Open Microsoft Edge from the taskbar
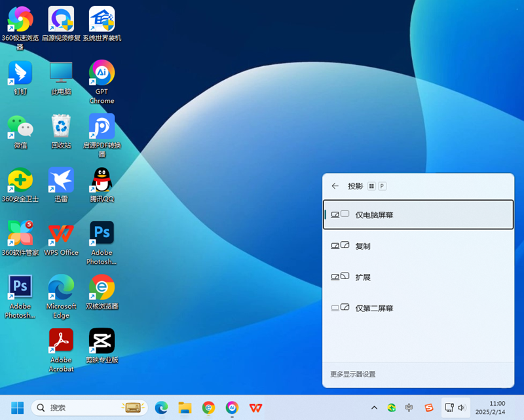 [161, 408]
